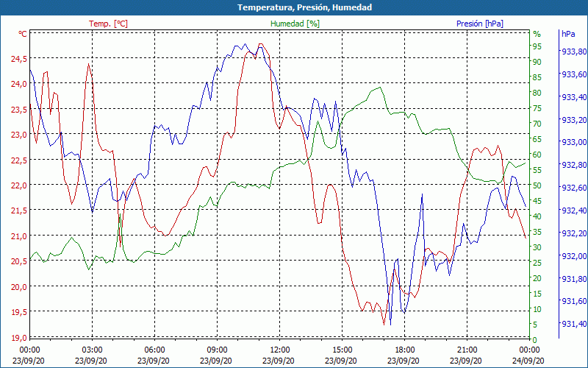Click the "15:00" time axis label
This screenshot has width=588, height=368.
click(x=342, y=350)
